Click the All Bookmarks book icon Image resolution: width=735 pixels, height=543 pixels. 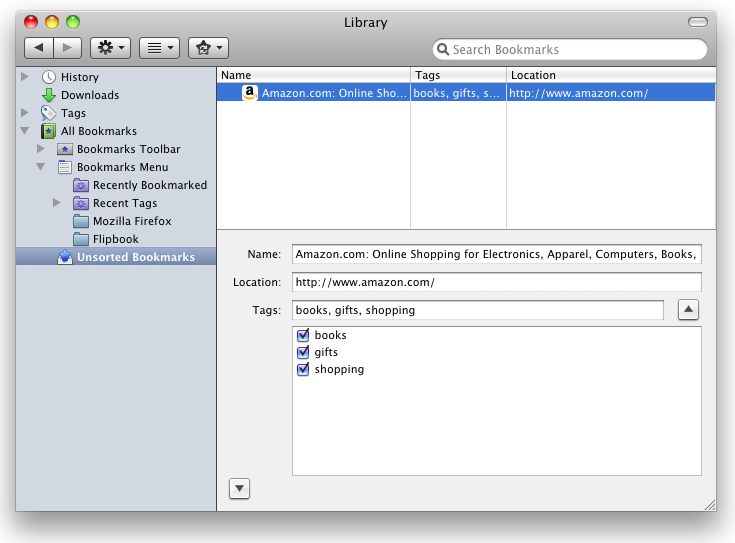48,131
